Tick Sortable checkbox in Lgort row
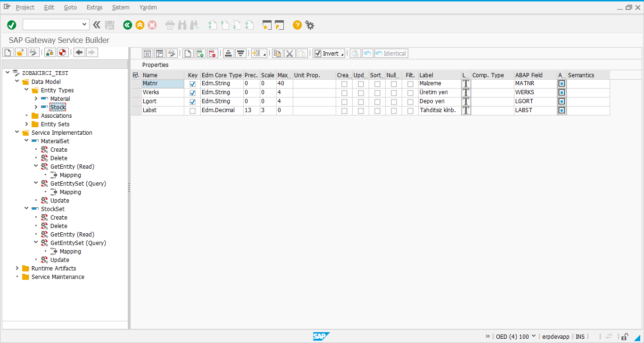This screenshot has height=343, width=644. pyautogui.click(x=377, y=102)
